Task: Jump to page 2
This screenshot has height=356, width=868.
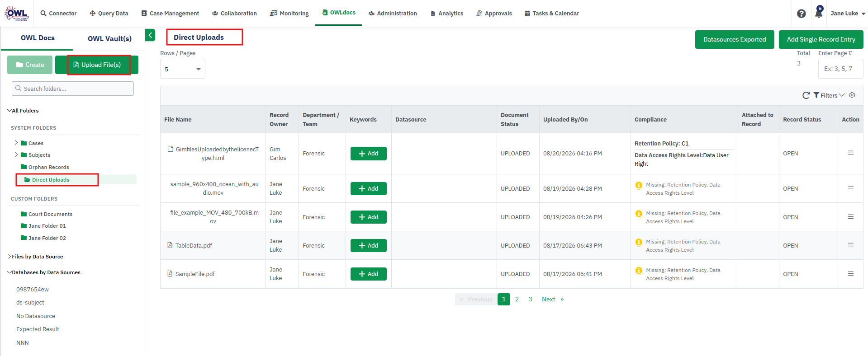Action: (x=517, y=299)
